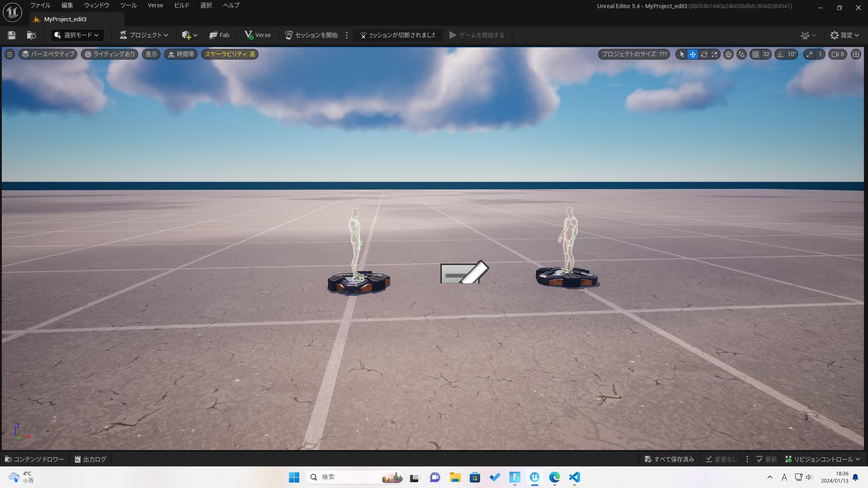Open the 設定 settings dropdown
Image resolution: width=868 pixels, height=488 pixels.
tap(844, 35)
